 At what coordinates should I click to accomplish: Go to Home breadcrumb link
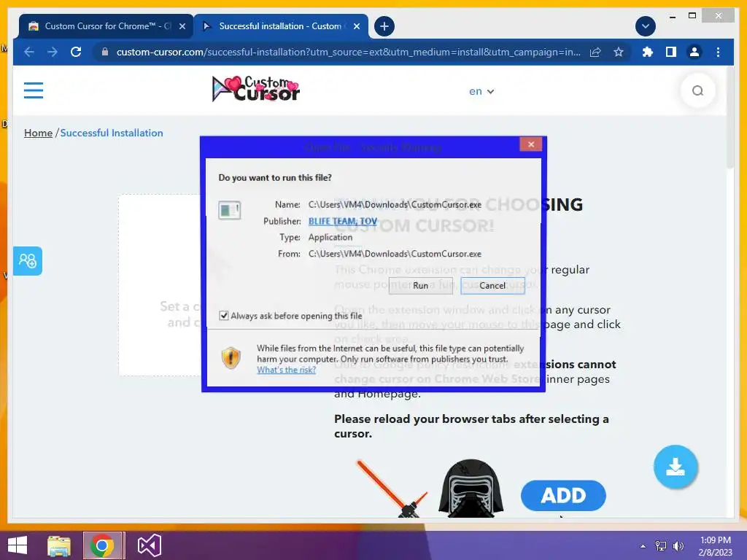click(x=38, y=133)
